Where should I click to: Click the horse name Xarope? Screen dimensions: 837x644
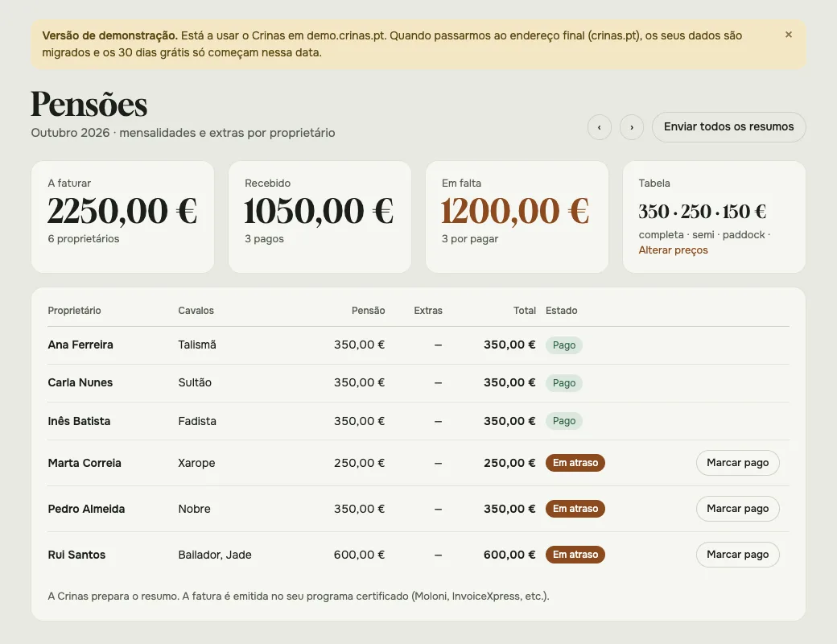click(196, 463)
